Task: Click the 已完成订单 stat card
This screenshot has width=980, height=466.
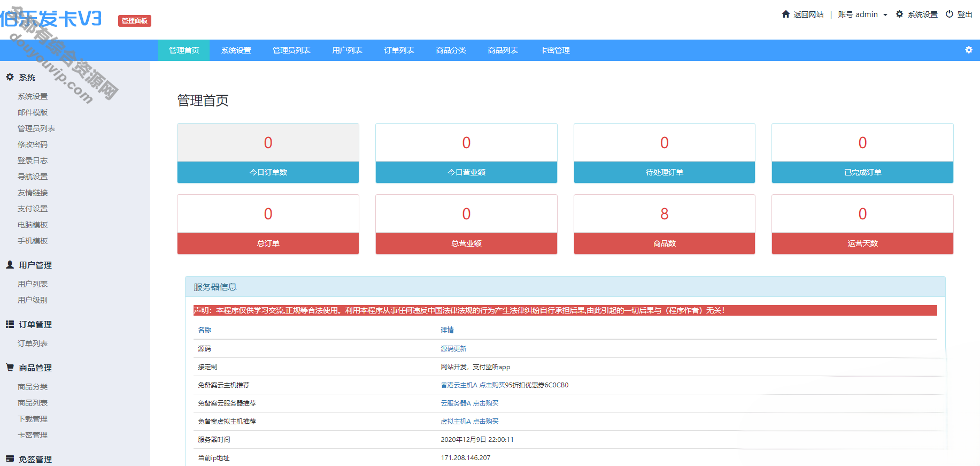Action: point(862,154)
